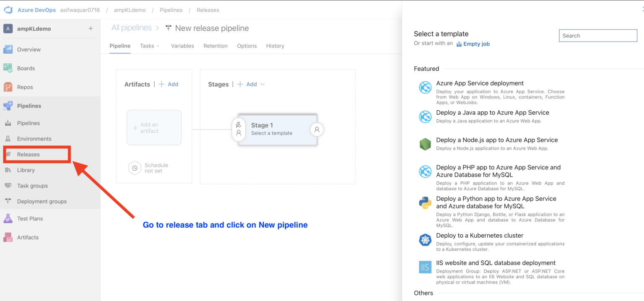Open Stage 1 pre-deployment conditions icon
Screen dimensions: 644x301
[239, 129]
